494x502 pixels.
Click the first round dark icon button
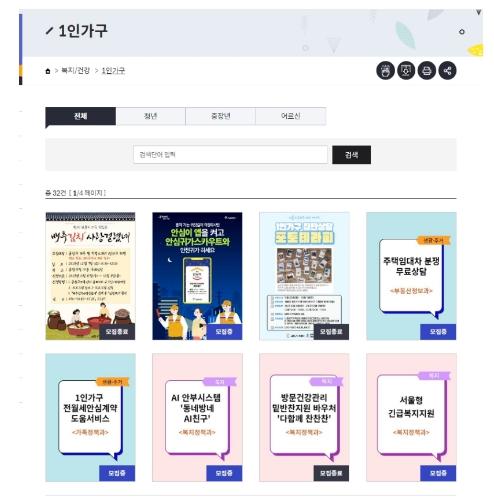(385, 71)
